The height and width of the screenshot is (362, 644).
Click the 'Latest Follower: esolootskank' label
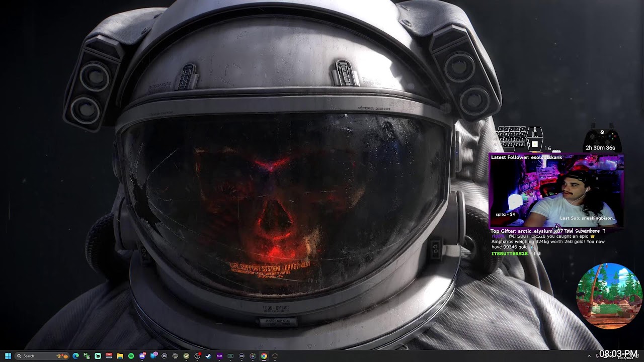(x=526, y=157)
